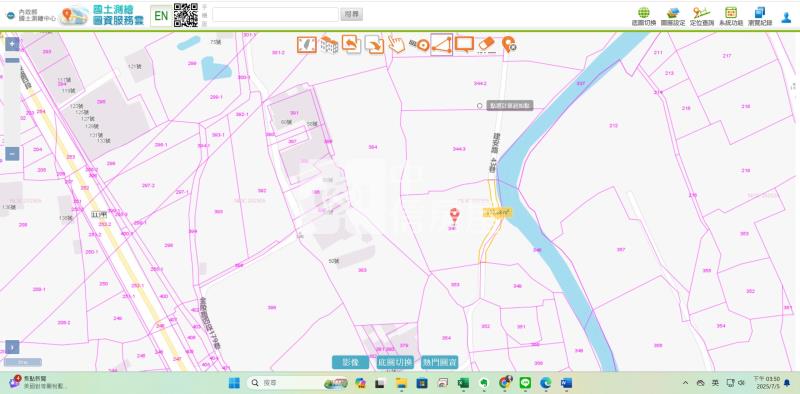The image size is (800, 394).
Task: Select the eraser clear tool
Action: (x=487, y=44)
